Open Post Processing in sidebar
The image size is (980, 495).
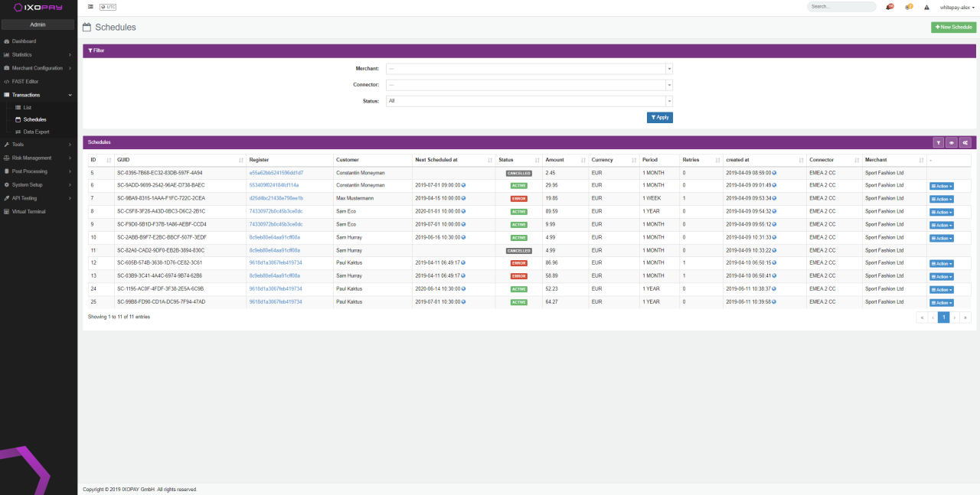(38, 171)
